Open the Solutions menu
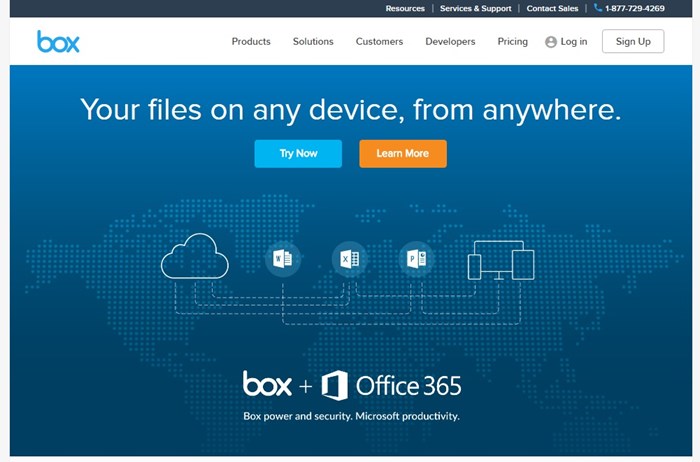Image resolution: width=700 pixels, height=462 pixels. [313, 42]
